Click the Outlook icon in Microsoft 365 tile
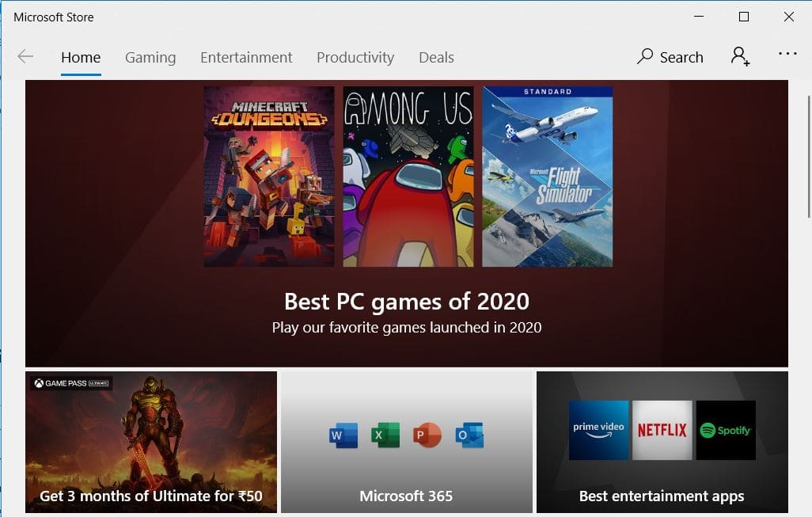Screen dimensions: 812x517 point(469,435)
